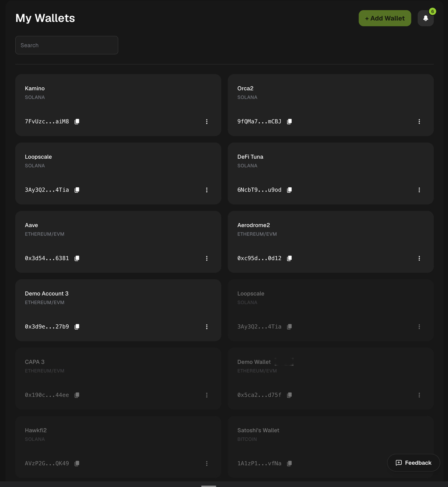The height and width of the screenshot is (487, 448).
Task: Click address text 0xc95d...0d12
Action: 259,258
